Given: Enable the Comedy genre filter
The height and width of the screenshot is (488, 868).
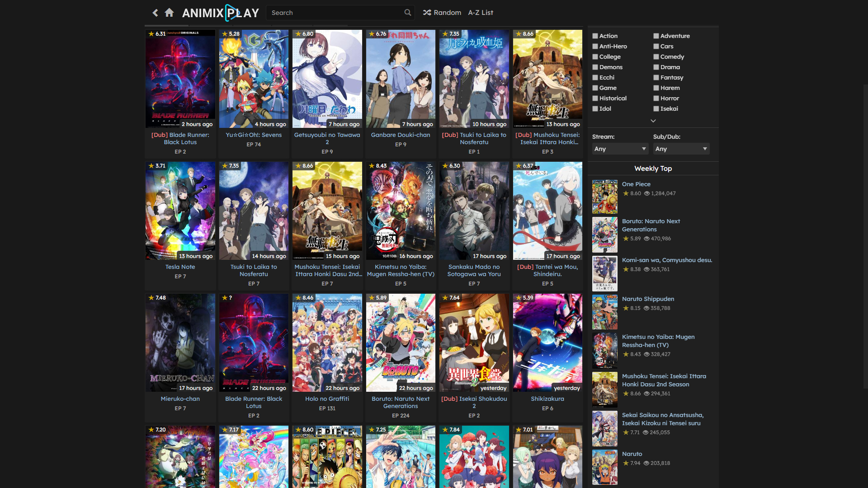Looking at the screenshot, I should (656, 56).
